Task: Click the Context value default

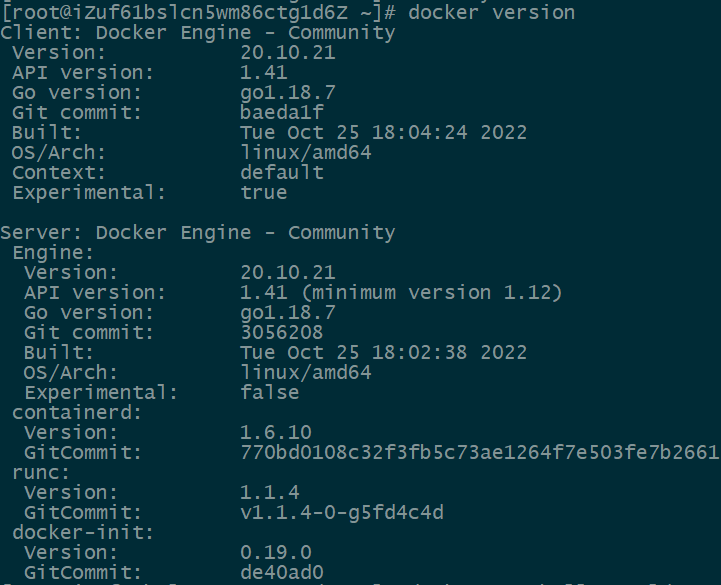Action: [x=282, y=172]
